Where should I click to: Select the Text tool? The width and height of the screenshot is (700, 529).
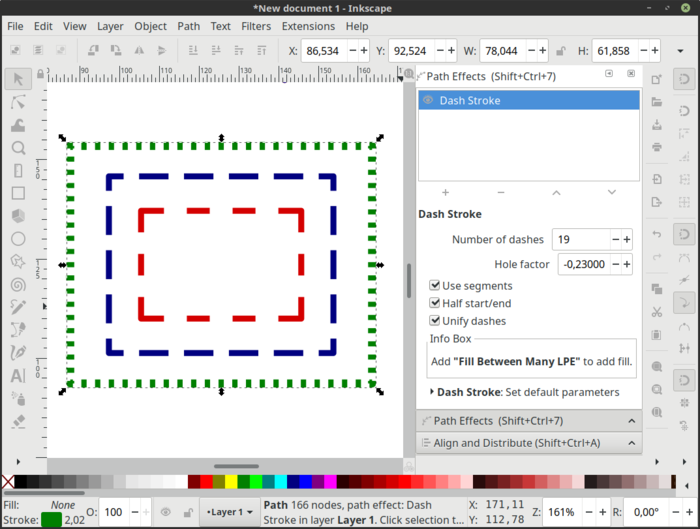click(18, 376)
